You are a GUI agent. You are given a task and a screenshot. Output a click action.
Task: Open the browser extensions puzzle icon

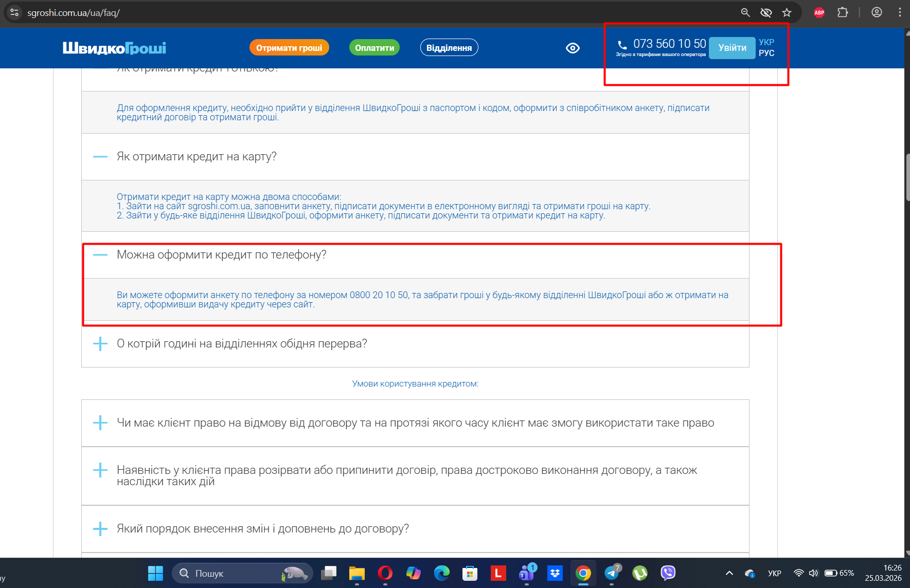pyautogui.click(x=843, y=12)
